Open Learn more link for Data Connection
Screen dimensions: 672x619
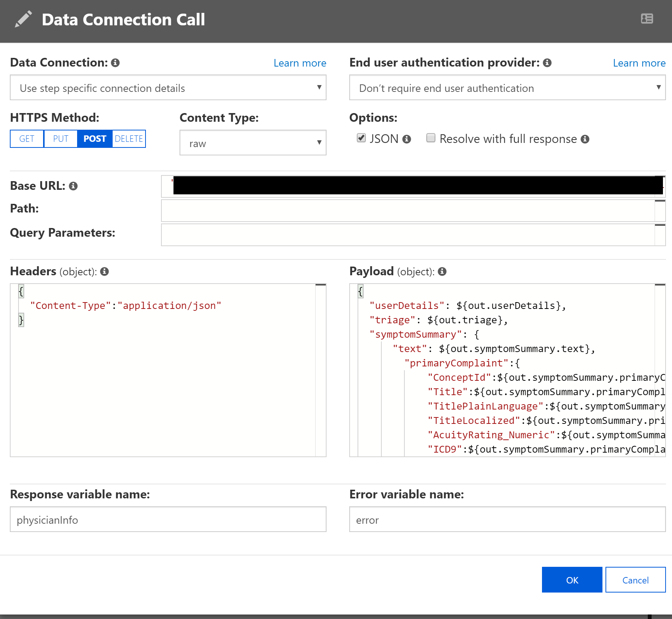(x=300, y=63)
